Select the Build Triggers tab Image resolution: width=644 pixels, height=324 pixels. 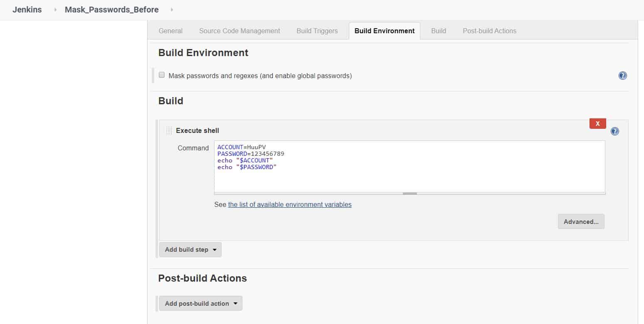pyautogui.click(x=317, y=31)
